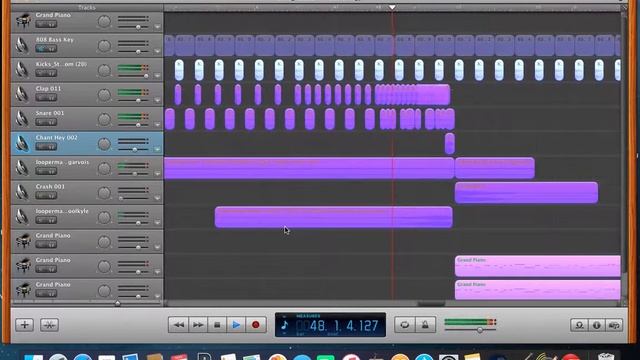Image resolution: width=640 pixels, height=360 pixels.
Task: Expand automation arrow on looperma...oolkyfe track
Action: [x=157, y=223]
